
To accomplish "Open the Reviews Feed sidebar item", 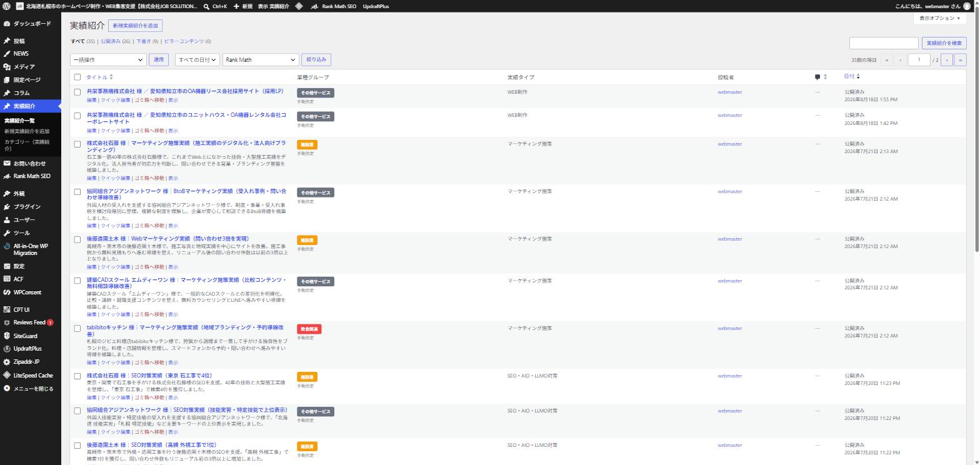I will point(30,322).
